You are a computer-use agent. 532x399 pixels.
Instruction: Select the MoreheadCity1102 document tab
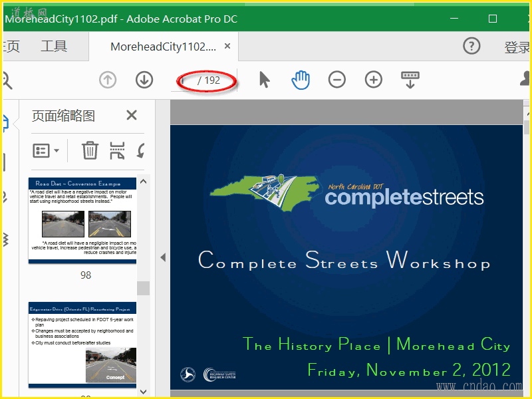(x=163, y=47)
